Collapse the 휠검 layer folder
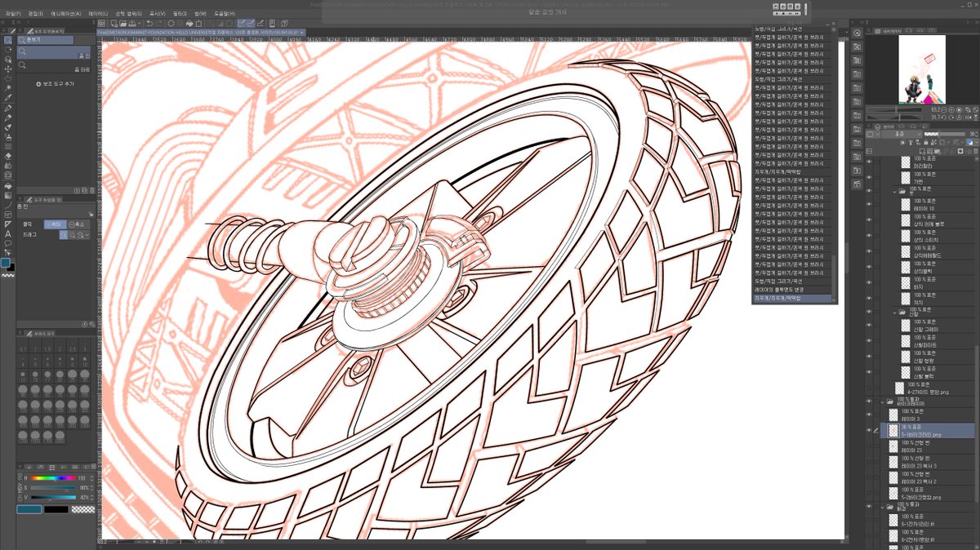 coord(882,506)
